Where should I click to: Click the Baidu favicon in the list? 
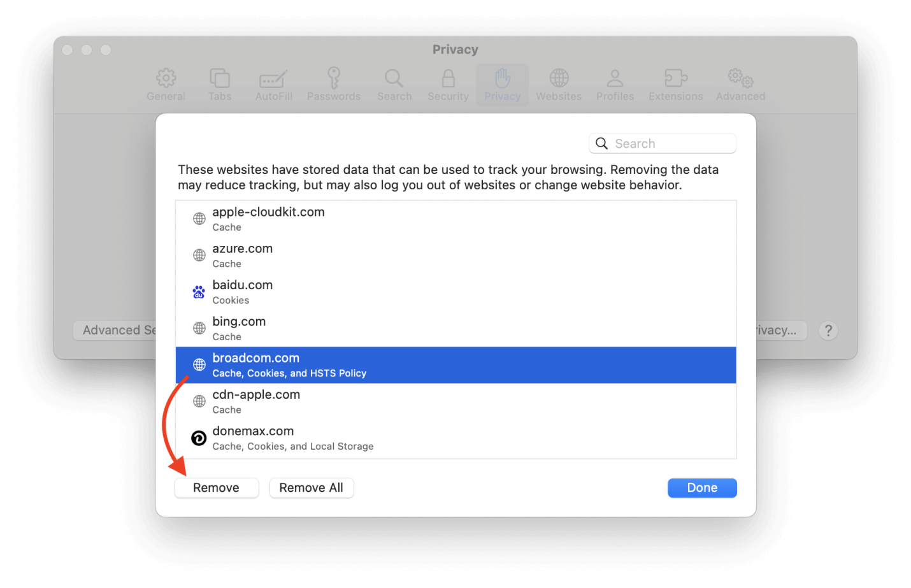[198, 291]
